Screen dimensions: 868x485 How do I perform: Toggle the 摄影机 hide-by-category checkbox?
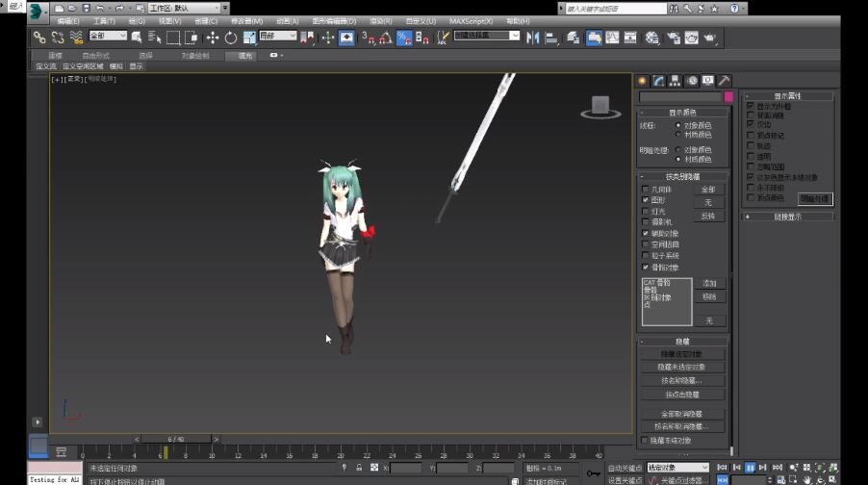(x=646, y=222)
